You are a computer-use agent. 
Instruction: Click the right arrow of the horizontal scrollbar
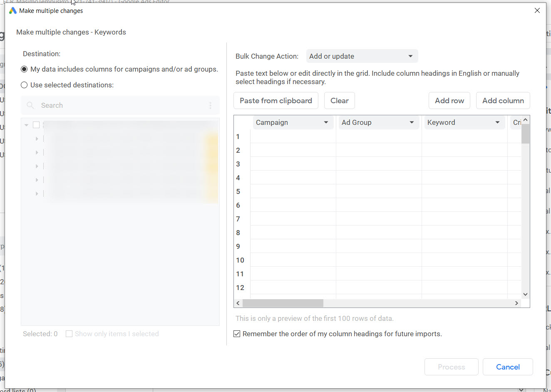(x=516, y=303)
